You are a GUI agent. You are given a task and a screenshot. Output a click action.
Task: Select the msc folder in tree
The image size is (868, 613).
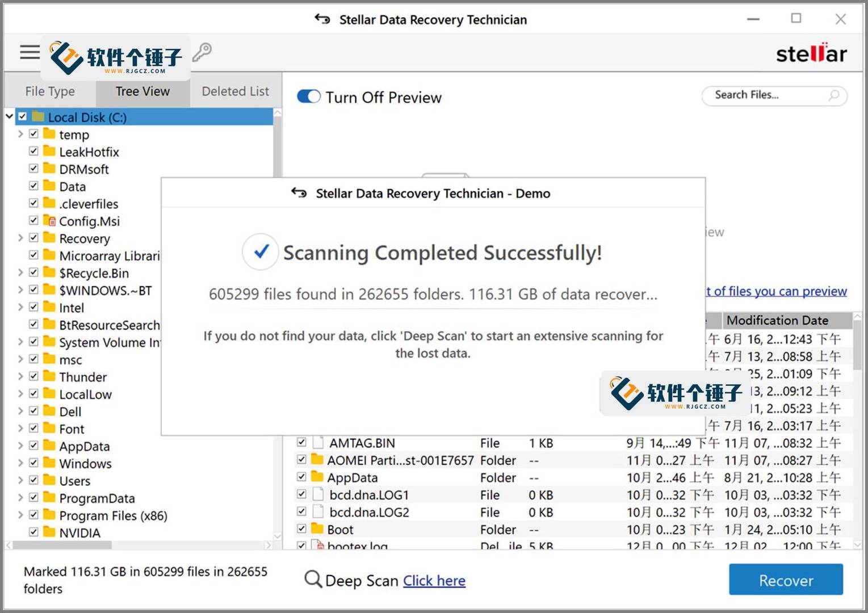(70, 360)
